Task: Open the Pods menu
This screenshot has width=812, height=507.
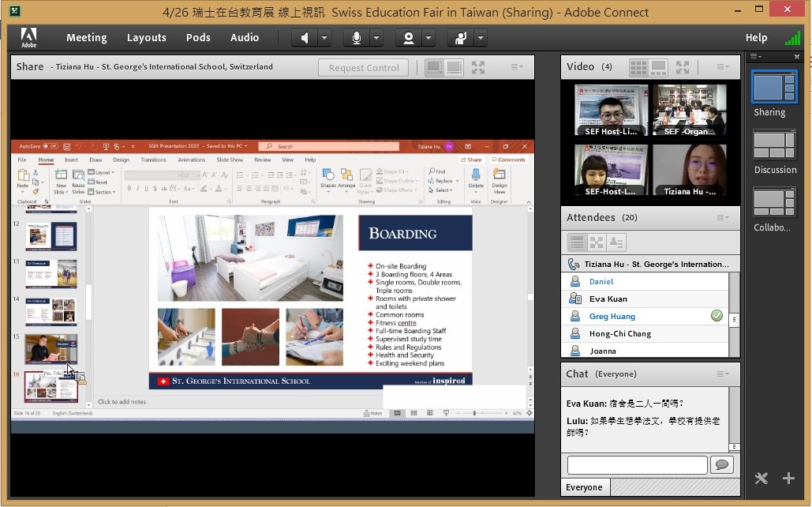Action: pos(198,37)
